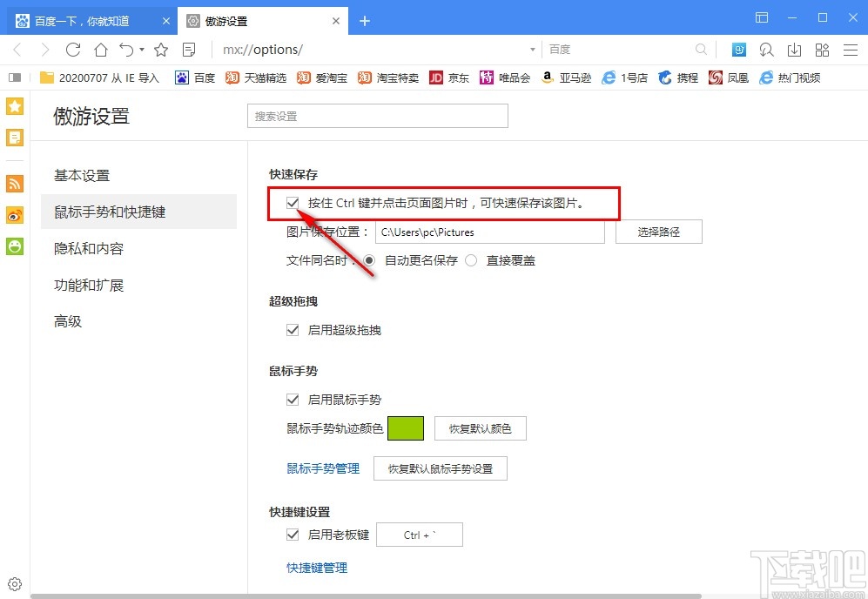Open the apps grid icon on toolbar
868x599 pixels.
pos(822,50)
